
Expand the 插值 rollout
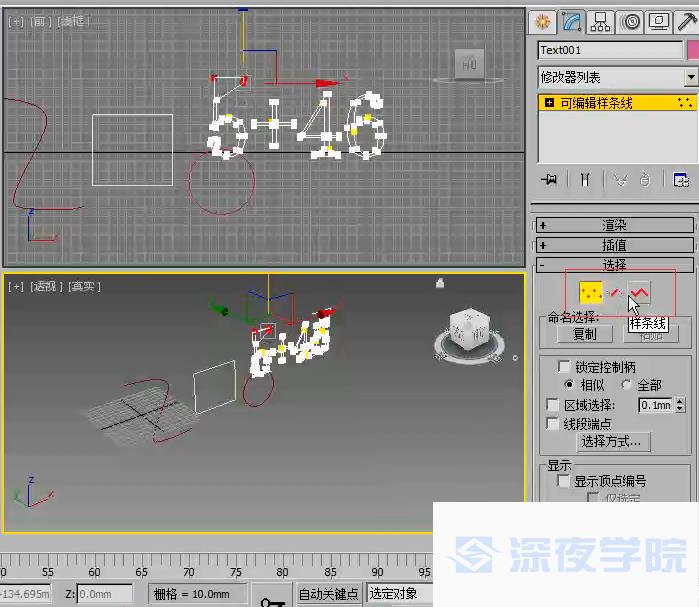click(615, 245)
